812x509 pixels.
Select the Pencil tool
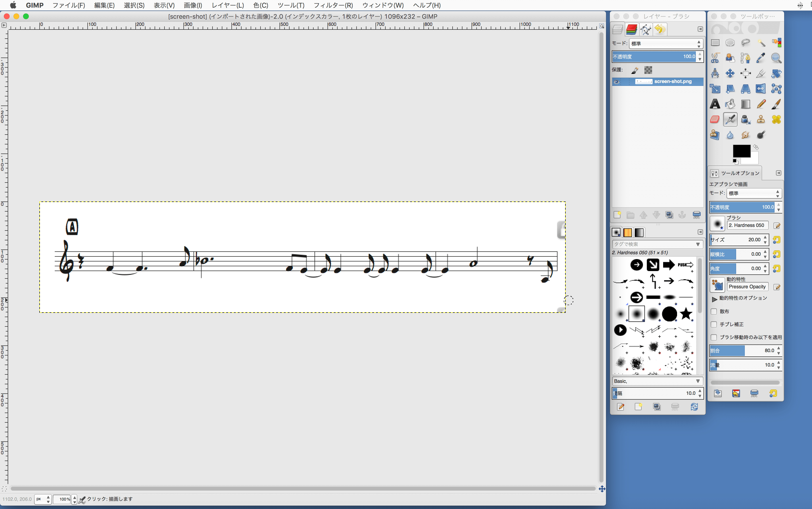coord(761,104)
